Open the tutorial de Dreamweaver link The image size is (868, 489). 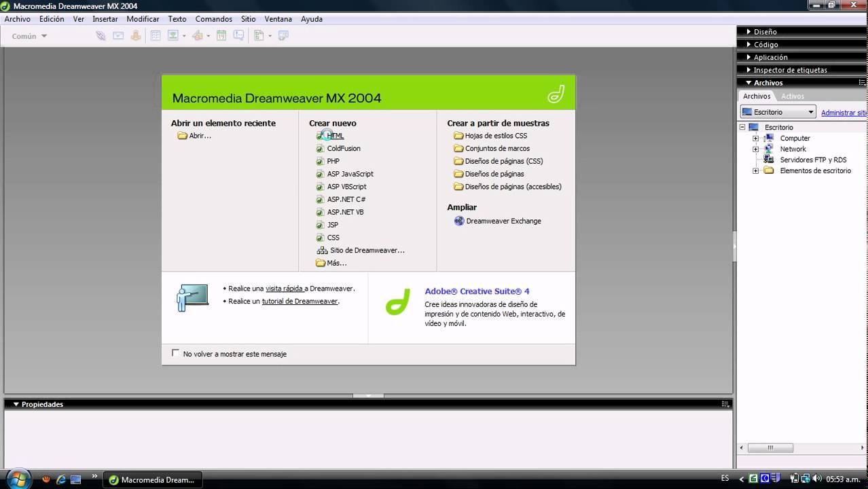click(300, 302)
